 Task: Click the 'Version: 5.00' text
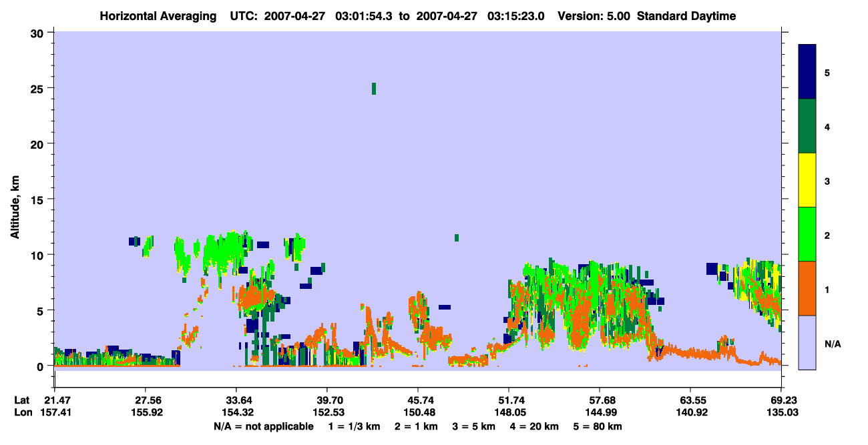pyautogui.click(x=595, y=16)
